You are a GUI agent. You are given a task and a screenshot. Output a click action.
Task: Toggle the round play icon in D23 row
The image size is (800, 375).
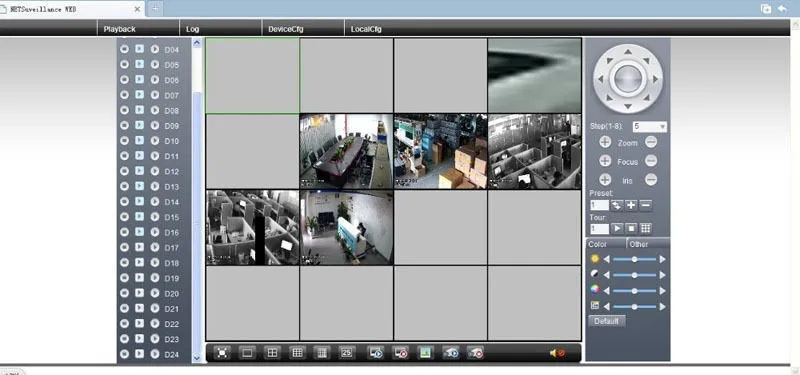(155, 338)
